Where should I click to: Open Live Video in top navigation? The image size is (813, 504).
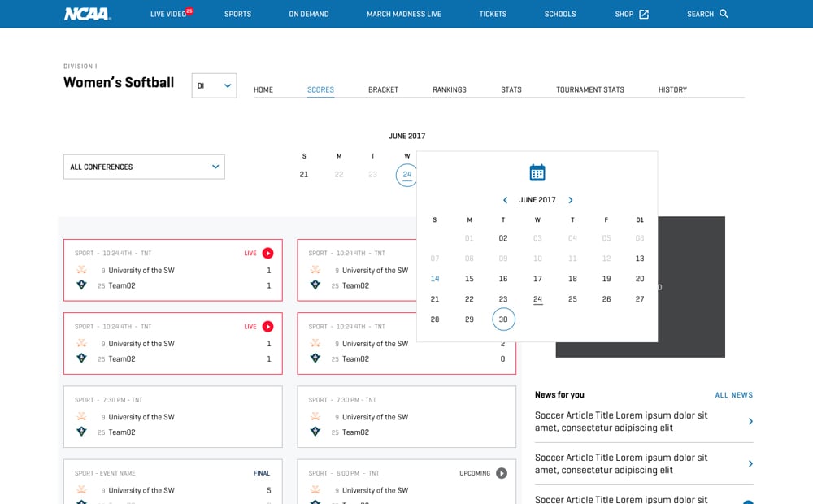point(169,14)
